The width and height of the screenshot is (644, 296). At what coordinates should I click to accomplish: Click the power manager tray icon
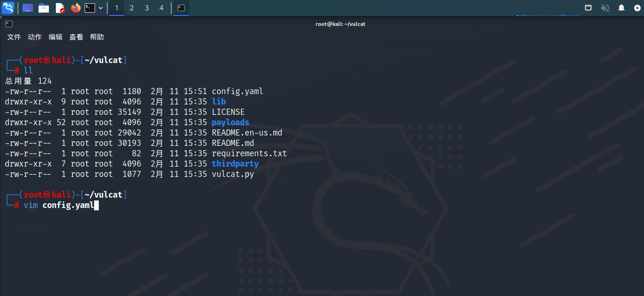(637, 8)
